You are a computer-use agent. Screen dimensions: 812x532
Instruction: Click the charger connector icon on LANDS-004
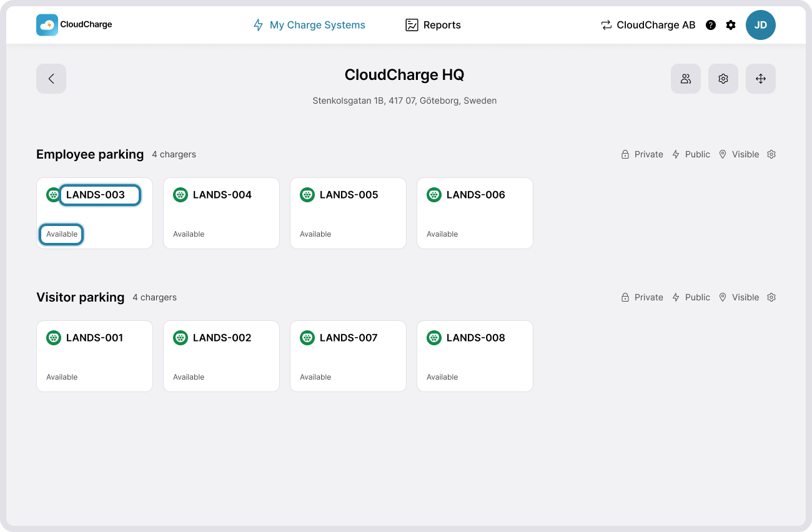[180, 194]
